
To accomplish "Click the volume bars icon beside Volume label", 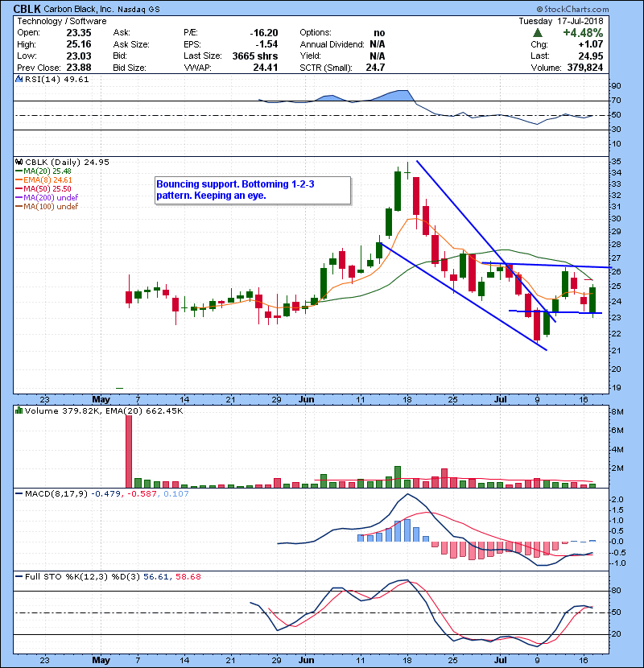I will [19, 410].
